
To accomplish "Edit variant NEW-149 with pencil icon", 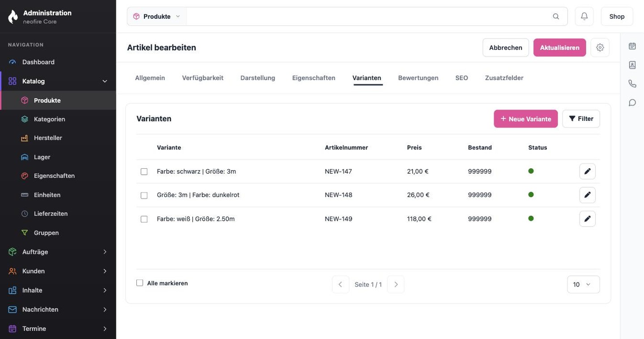I will [x=588, y=219].
